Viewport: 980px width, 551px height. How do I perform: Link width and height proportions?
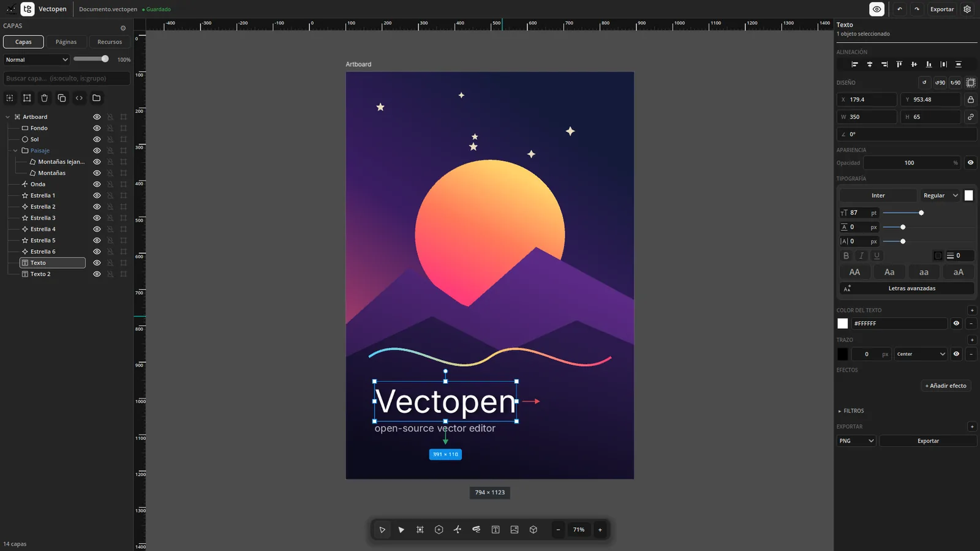pos(971,117)
